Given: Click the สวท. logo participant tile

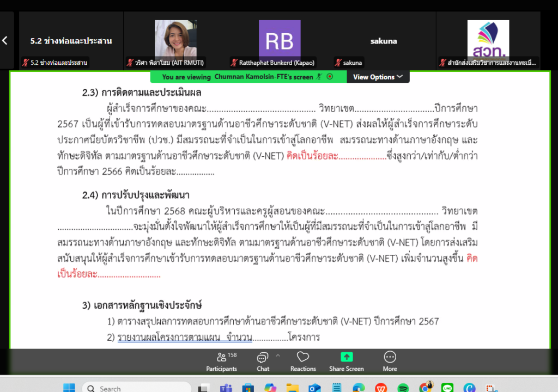Looking at the screenshot, I should pyautogui.click(x=488, y=41).
